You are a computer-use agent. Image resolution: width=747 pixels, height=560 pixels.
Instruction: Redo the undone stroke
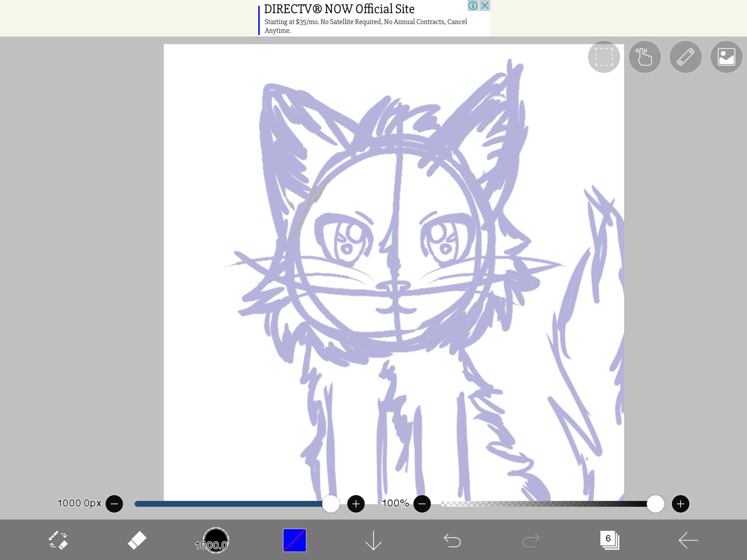pos(531,540)
